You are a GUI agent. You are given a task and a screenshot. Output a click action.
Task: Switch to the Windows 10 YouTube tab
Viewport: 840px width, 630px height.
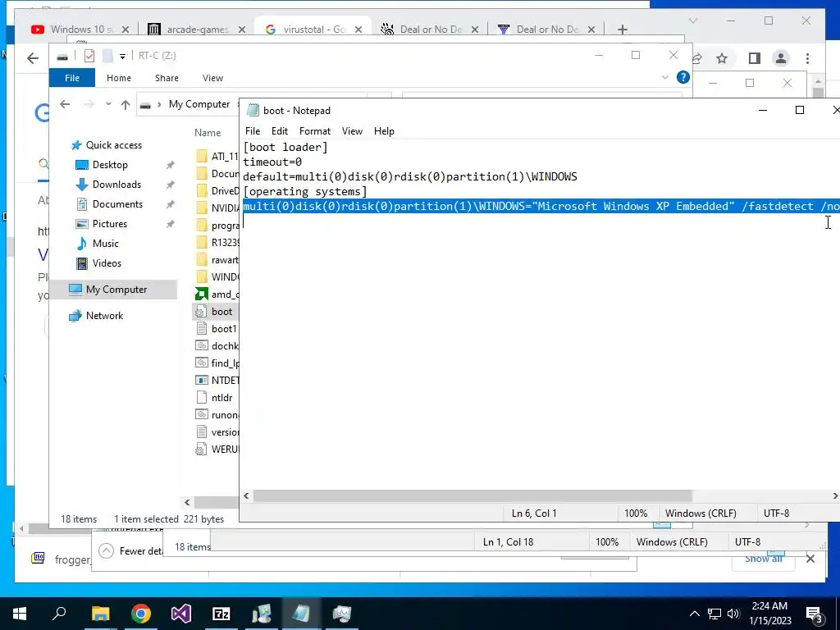click(x=80, y=30)
